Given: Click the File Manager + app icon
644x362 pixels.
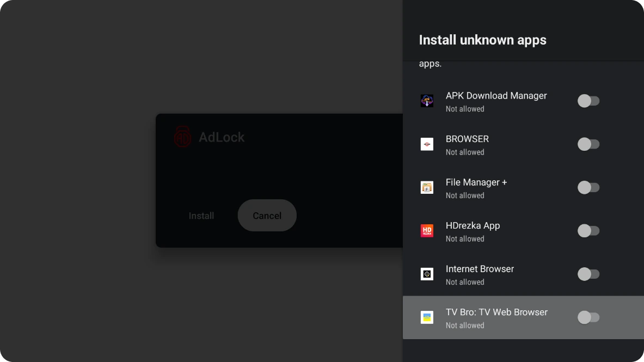Looking at the screenshot, I should 427,187.
